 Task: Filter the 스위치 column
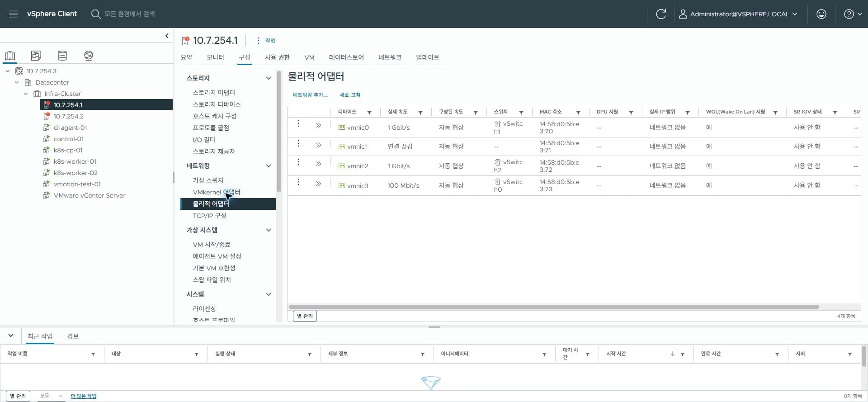(521, 113)
